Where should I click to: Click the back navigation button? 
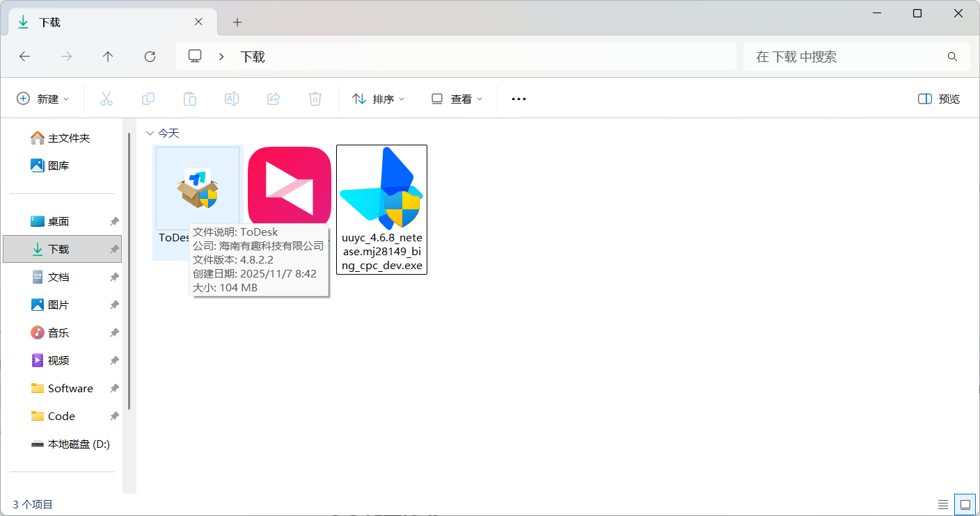[x=25, y=56]
